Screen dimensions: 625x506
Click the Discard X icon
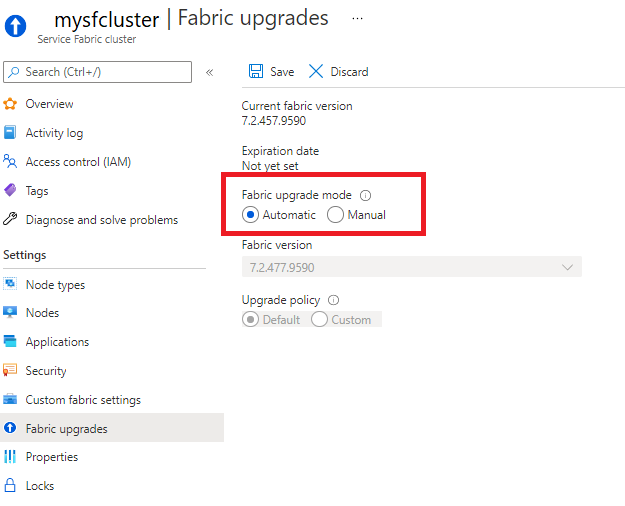pyautogui.click(x=316, y=71)
